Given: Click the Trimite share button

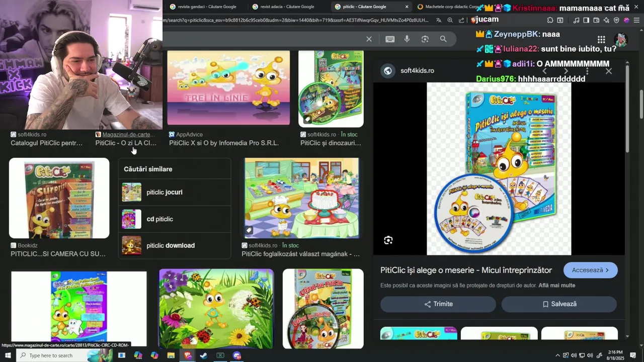Looking at the screenshot, I should click(x=438, y=304).
